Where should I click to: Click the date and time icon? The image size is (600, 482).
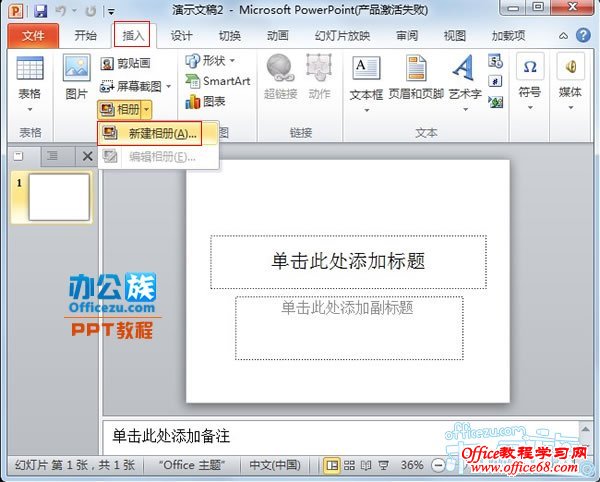click(x=496, y=61)
